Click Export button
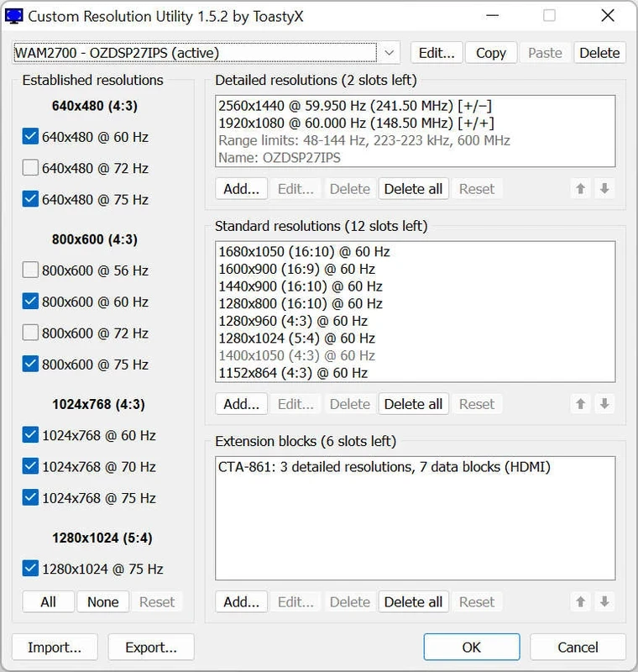The image size is (638, 672). tap(151, 647)
